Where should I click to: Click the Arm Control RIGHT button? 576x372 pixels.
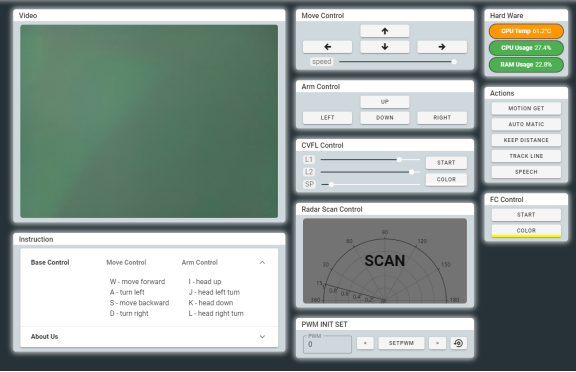(442, 118)
